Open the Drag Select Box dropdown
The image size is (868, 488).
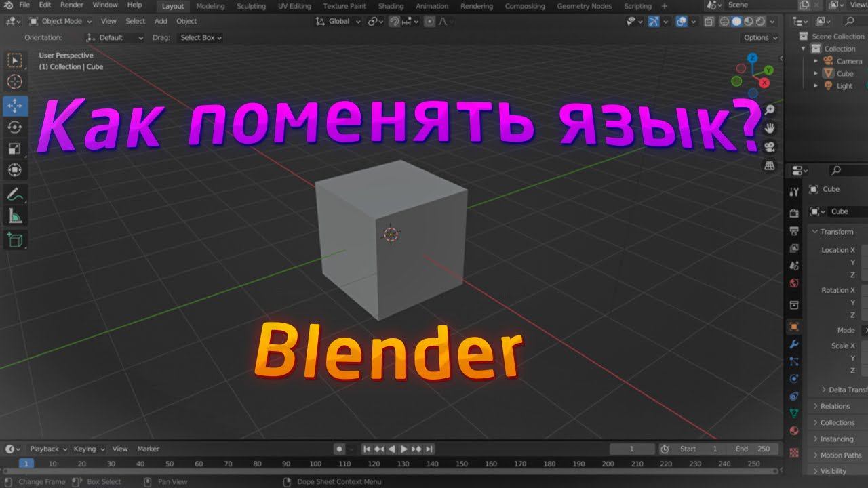click(200, 38)
